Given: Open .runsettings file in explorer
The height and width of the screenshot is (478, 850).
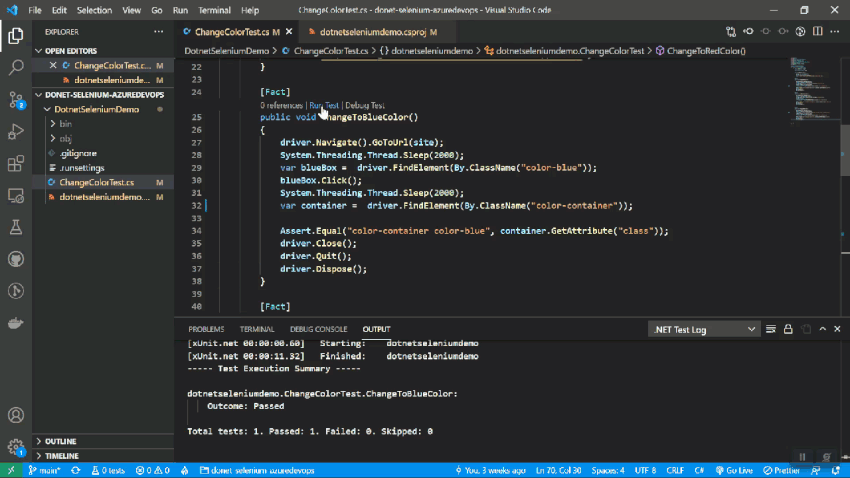Looking at the screenshot, I should pos(103,168).
